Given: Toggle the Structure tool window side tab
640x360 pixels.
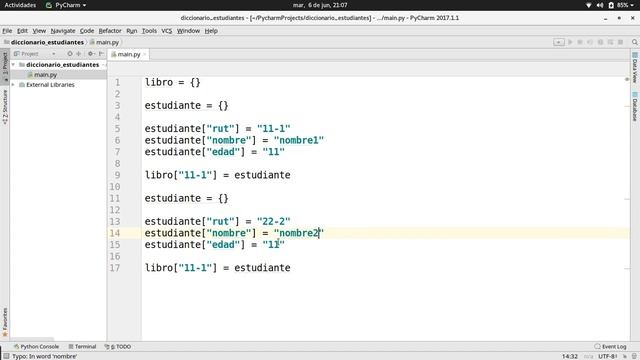Looking at the screenshot, I should 4,107.
